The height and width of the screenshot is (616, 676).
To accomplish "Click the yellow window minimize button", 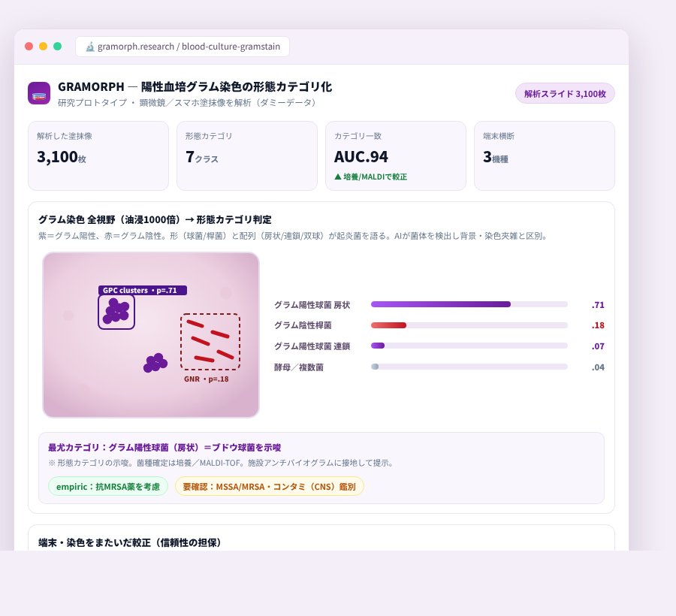I will pos(43,46).
